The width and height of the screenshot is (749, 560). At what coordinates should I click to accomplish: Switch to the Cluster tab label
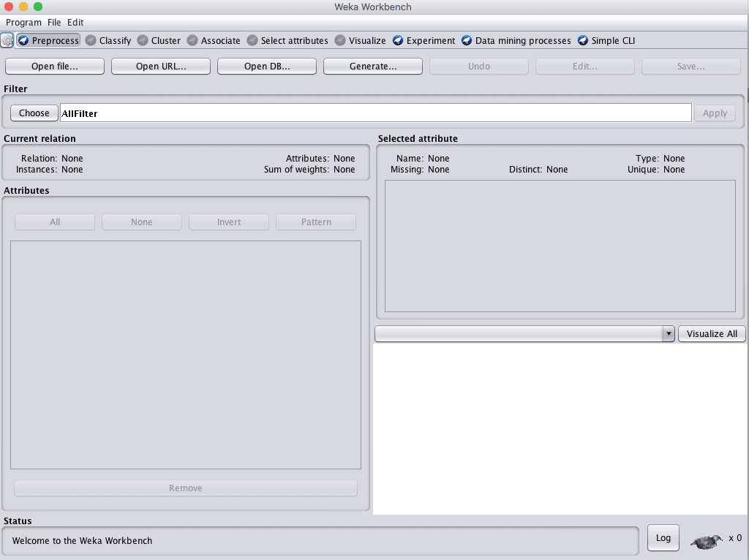pos(166,41)
